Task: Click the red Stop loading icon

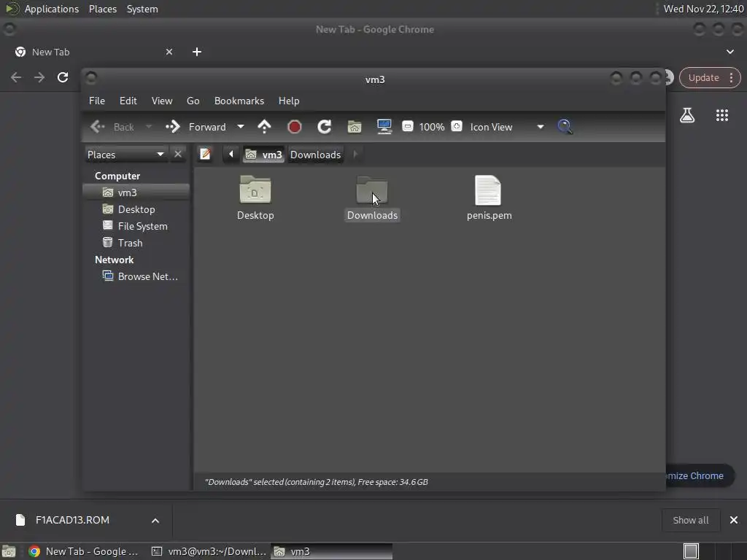Action: click(x=295, y=127)
